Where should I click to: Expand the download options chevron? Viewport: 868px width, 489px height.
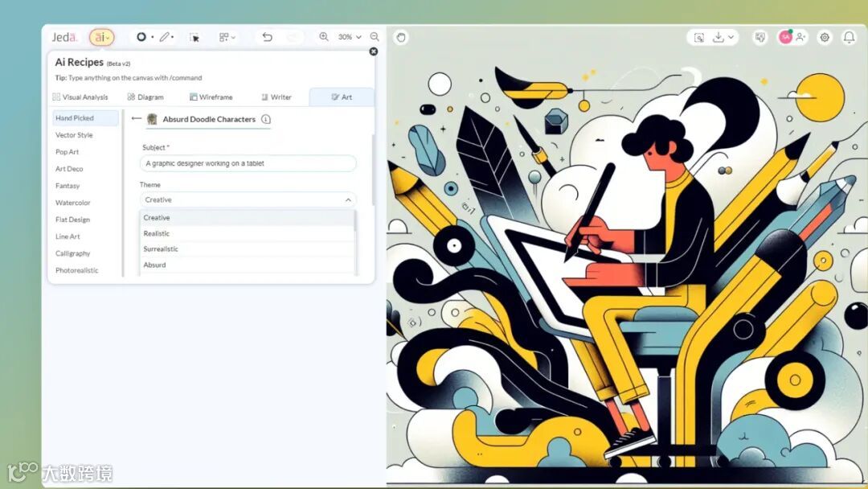731,37
